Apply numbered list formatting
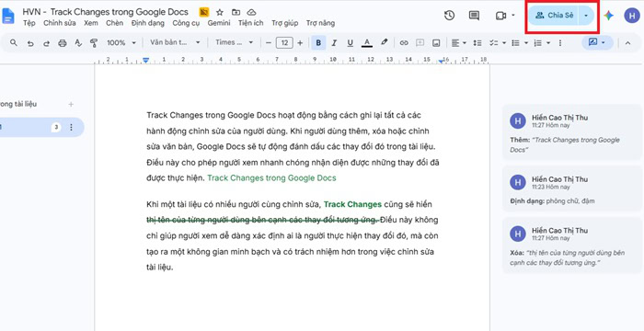The width and height of the screenshot is (644, 331). coord(537,42)
